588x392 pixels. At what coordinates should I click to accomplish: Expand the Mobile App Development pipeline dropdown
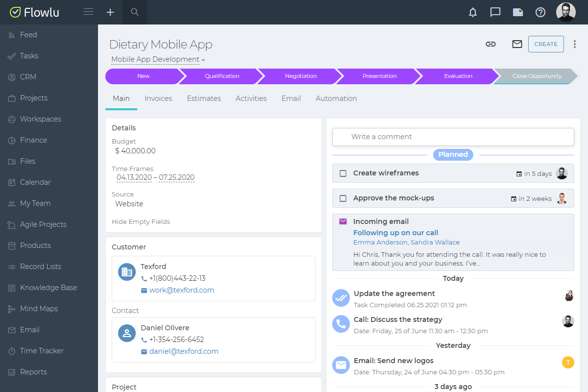coord(158,59)
